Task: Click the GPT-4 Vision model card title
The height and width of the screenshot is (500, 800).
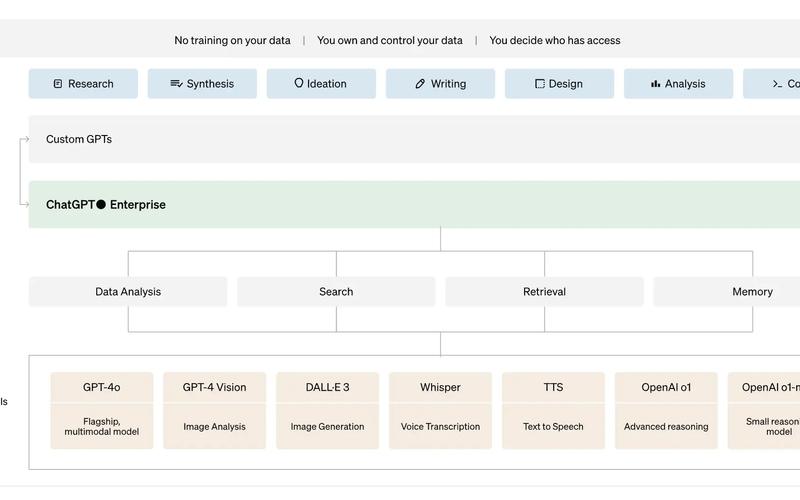Action: click(x=214, y=387)
